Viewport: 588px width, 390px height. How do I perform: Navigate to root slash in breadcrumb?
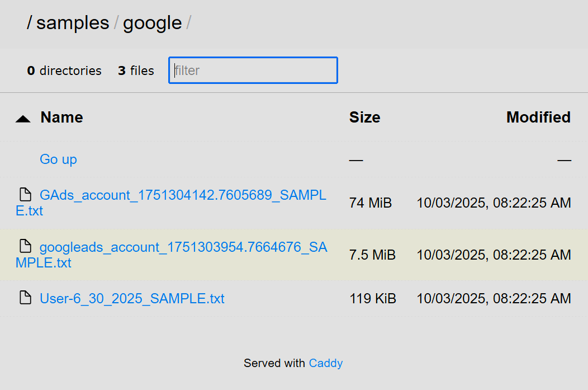[x=30, y=23]
